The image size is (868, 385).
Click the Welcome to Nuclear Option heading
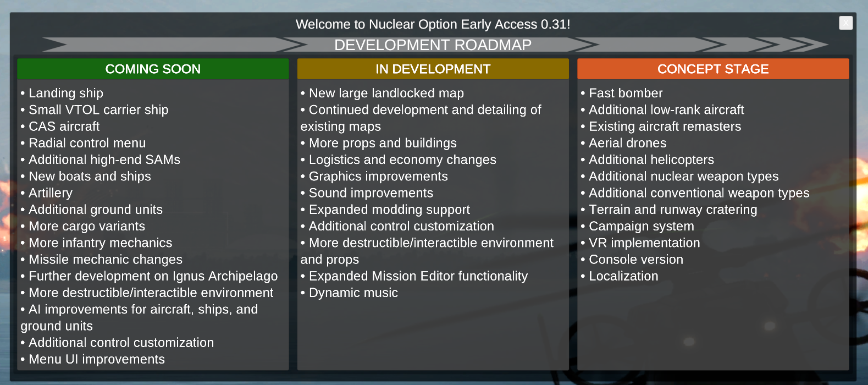click(433, 24)
